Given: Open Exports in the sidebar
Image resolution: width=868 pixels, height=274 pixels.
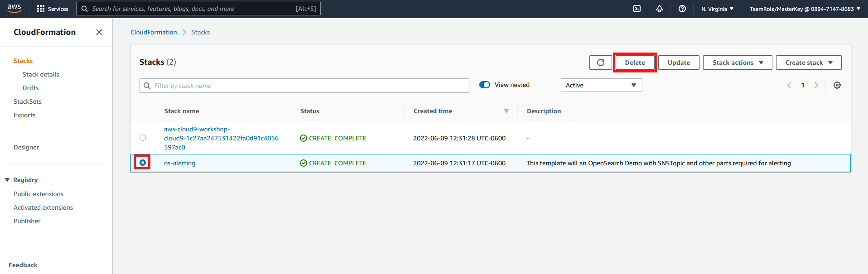Looking at the screenshot, I should click(x=24, y=115).
